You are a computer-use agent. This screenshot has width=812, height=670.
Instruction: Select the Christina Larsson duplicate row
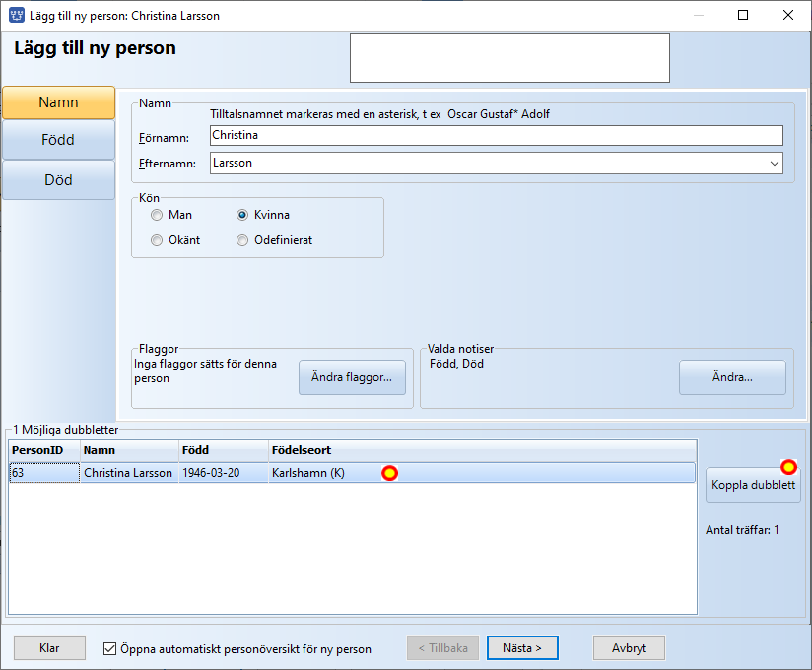point(128,473)
